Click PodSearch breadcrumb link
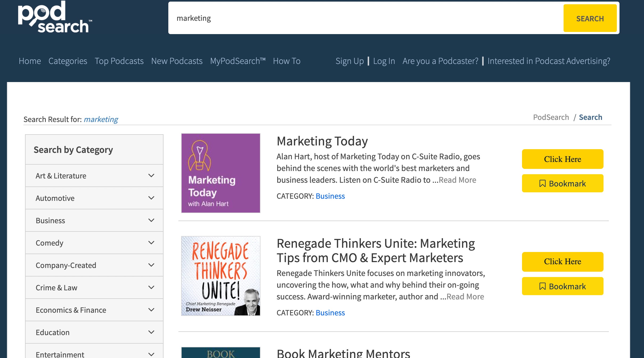Screen dimensions: 644x358 (551, 117)
